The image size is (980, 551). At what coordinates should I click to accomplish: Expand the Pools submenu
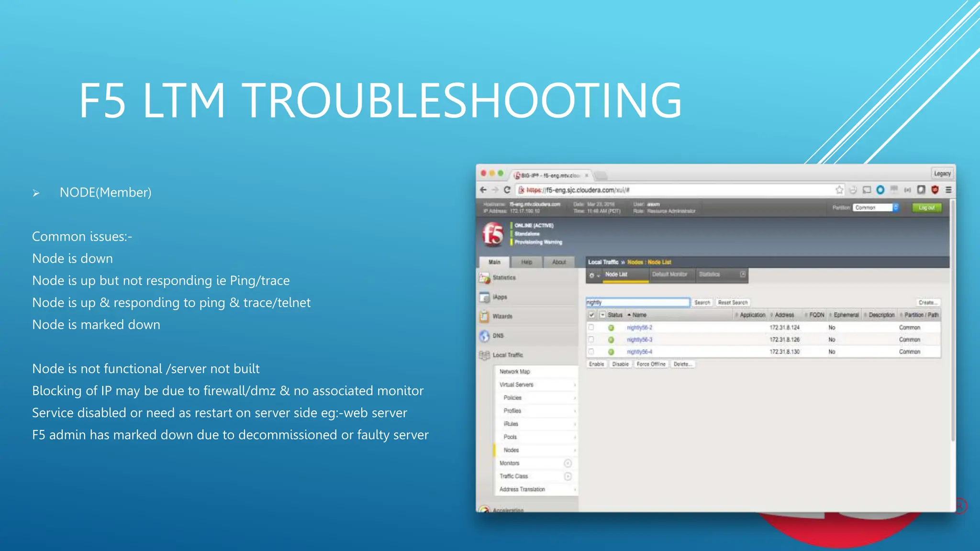point(575,437)
